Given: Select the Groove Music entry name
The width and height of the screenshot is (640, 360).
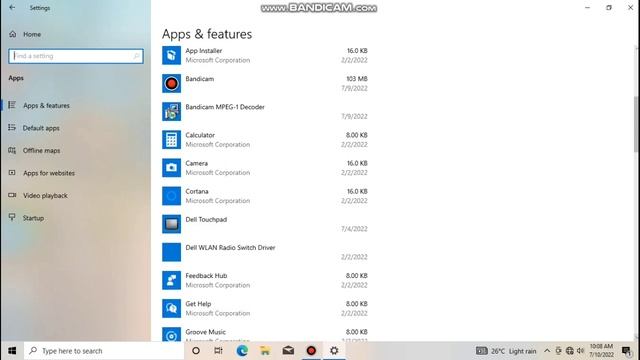Looking at the screenshot, I should point(205,332).
